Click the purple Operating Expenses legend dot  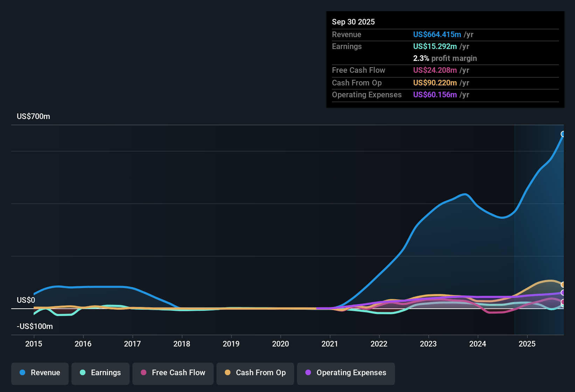coord(307,373)
